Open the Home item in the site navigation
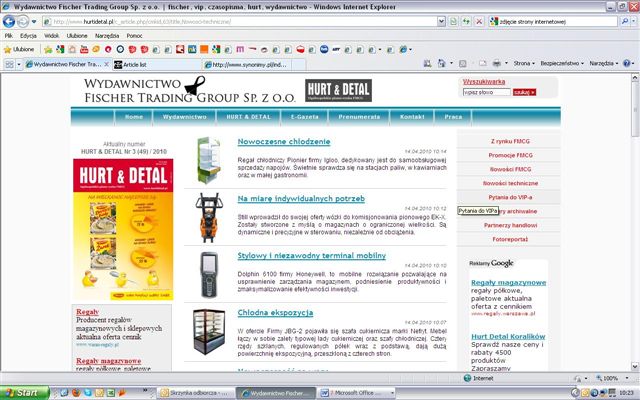The image size is (640, 400). [x=133, y=117]
